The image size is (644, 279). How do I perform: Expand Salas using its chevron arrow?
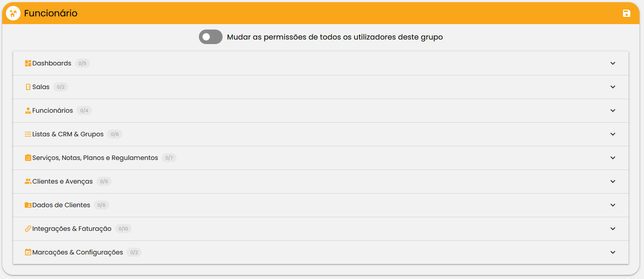tap(613, 87)
